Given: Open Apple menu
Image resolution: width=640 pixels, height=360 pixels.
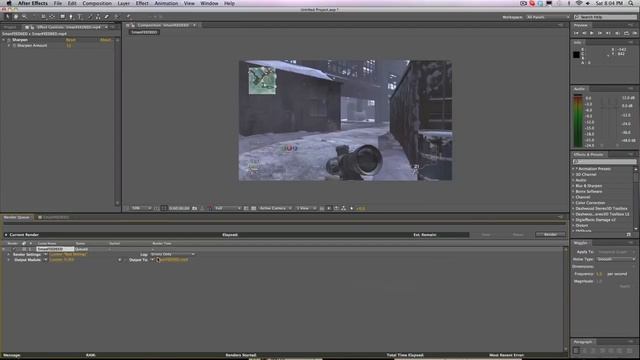Looking at the screenshot, I should pyautogui.click(x=9, y=3).
